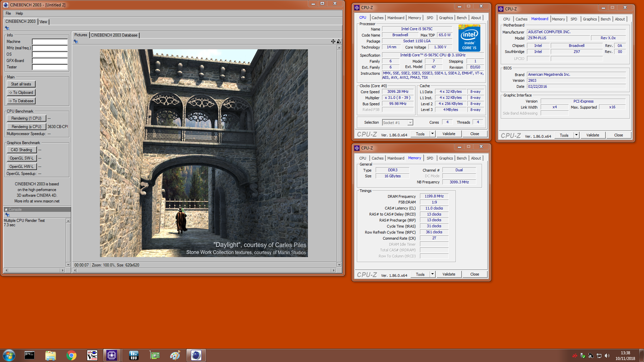644x362 pixels.
Task: Expand the Tools arrow in the CPU-Z Memory window
Action: pos(432,274)
